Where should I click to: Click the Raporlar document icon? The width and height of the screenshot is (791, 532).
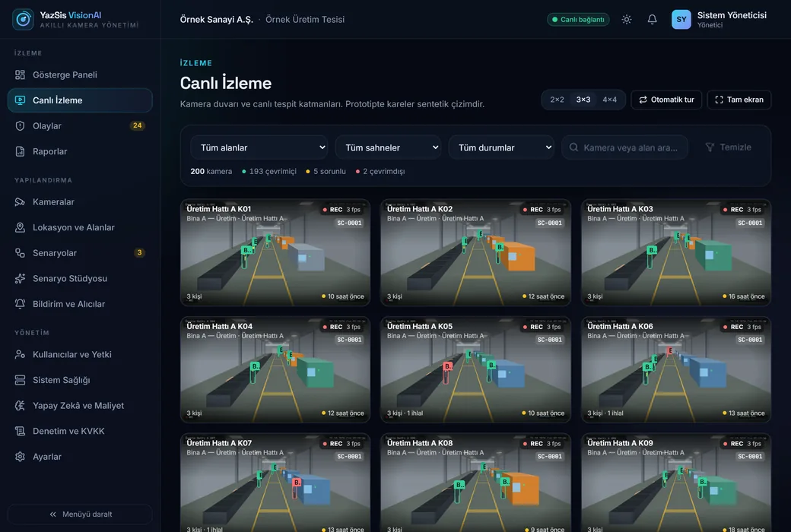point(21,151)
